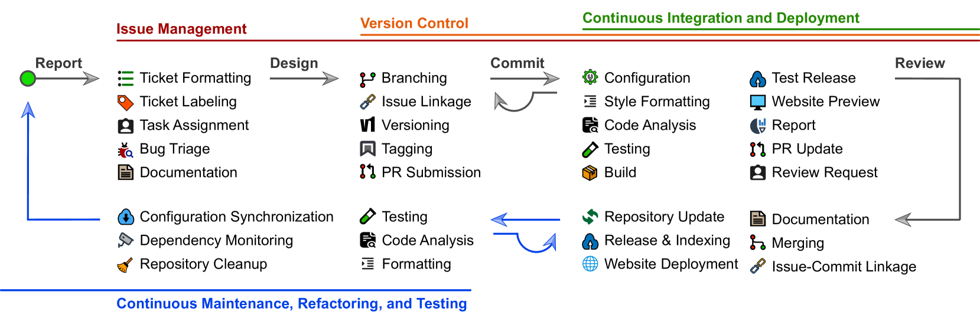Click the PR Submission label

pos(431,172)
